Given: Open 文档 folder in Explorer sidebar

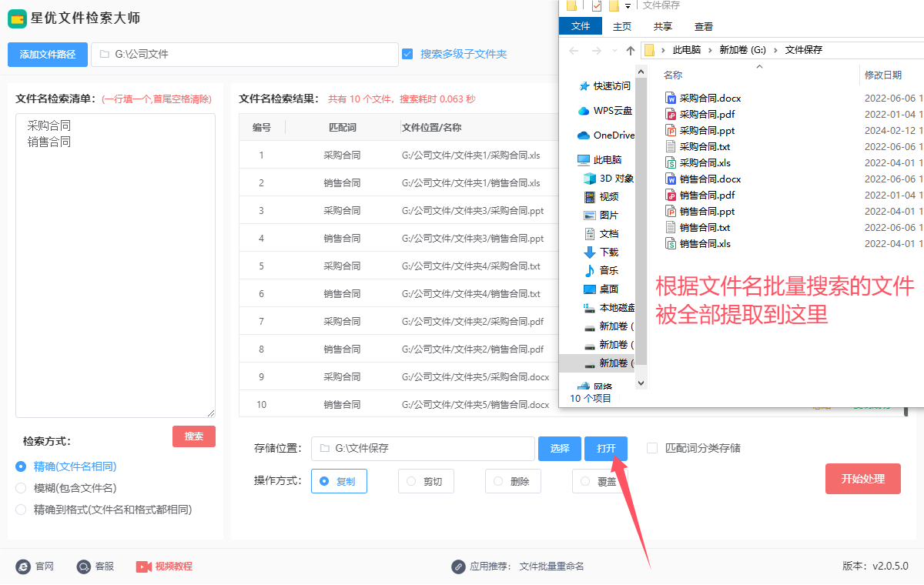Looking at the screenshot, I should (x=601, y=233).
